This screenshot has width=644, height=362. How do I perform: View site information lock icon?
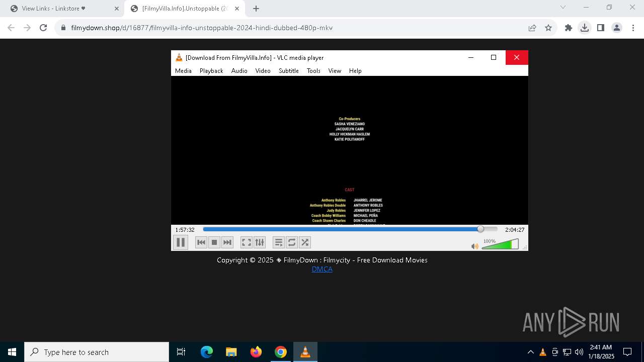(x=63, y=28)
